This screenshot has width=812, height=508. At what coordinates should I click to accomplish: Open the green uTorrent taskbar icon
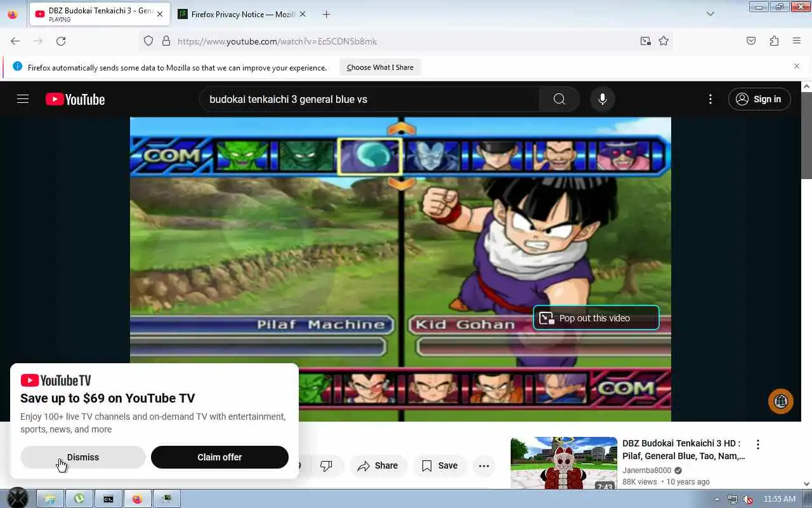(79, 499)
